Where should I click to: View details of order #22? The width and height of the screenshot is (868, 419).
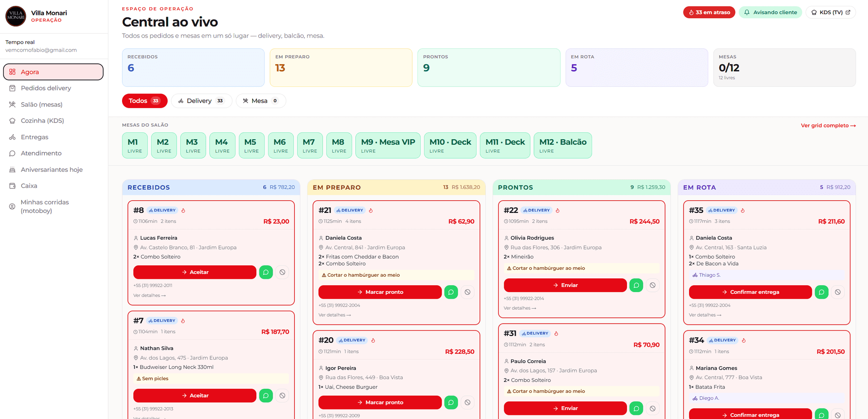click(x=520, y=308)
